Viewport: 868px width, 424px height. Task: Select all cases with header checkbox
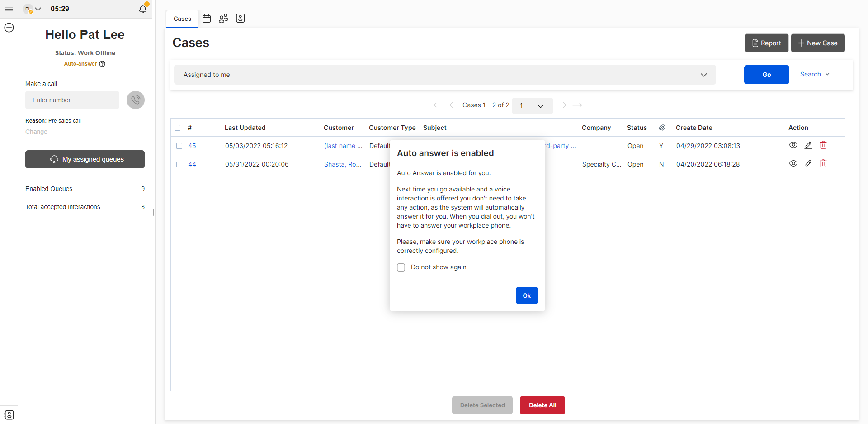point(178,128)
